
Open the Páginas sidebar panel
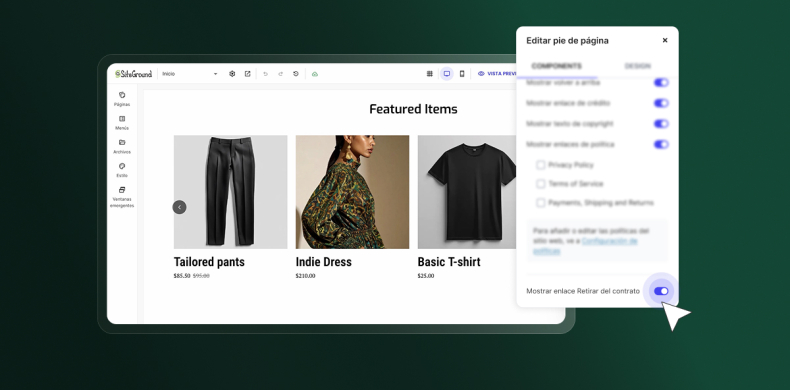pyautogui.click(x=122, y=99)
